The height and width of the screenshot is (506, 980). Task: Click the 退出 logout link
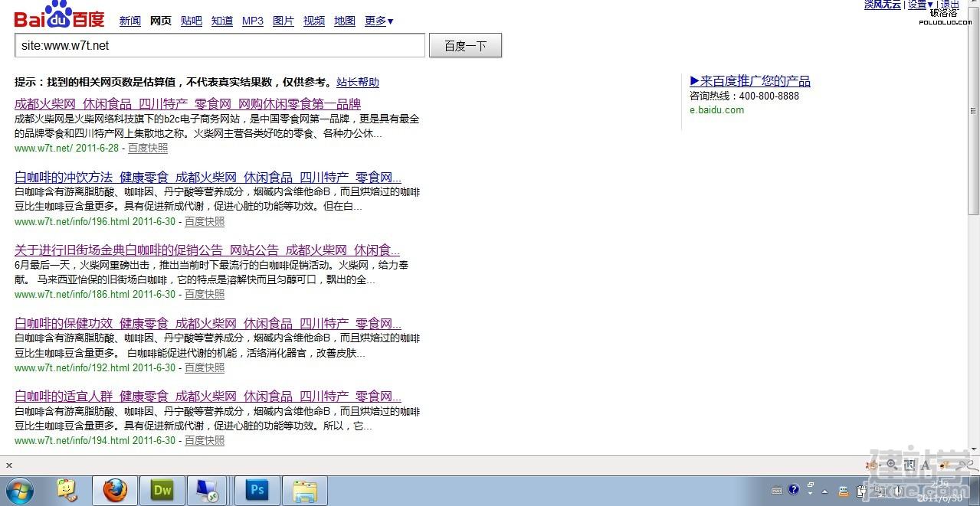click(x=950, y=5)
